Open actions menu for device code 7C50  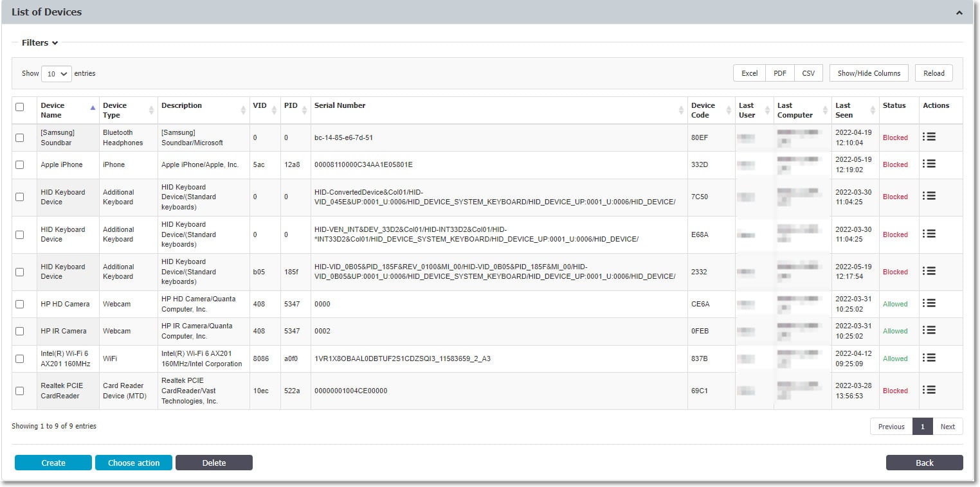[929, 196]
